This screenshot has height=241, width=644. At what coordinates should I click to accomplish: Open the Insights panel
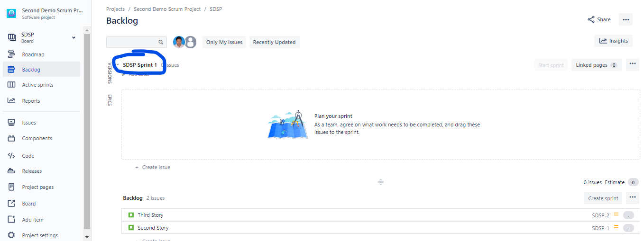(613, 41)
